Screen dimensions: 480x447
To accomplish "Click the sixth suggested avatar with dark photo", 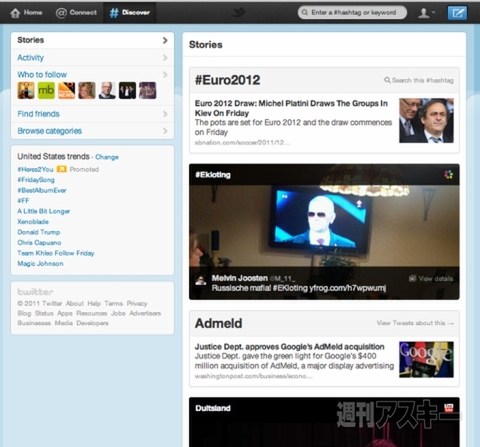I will click(x=127, y=90).
